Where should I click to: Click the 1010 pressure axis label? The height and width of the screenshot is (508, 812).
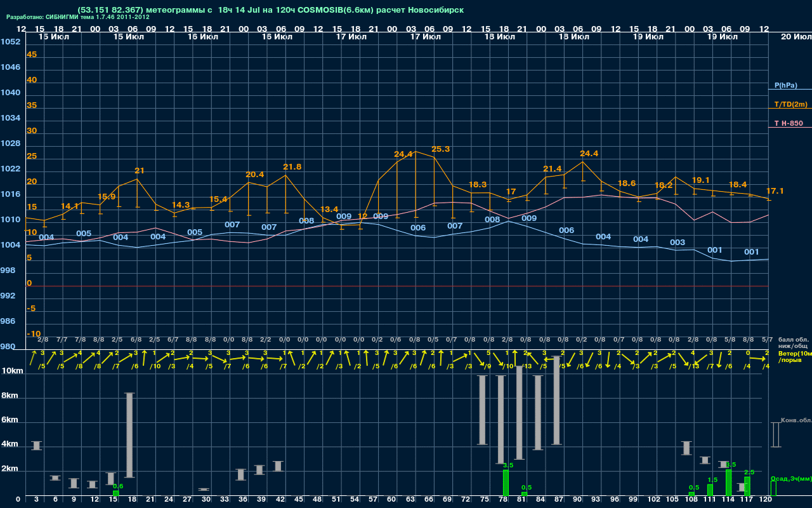[x=10, y=220]
